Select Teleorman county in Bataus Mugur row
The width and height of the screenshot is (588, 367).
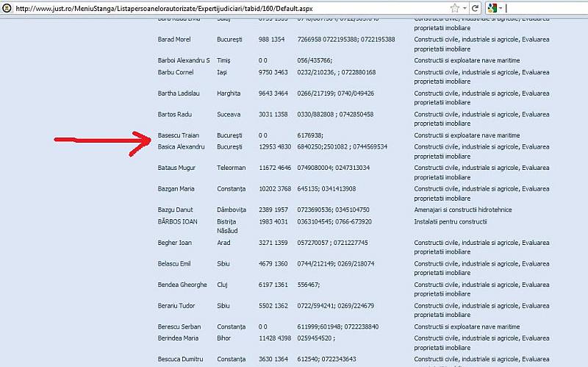point(231,168)
